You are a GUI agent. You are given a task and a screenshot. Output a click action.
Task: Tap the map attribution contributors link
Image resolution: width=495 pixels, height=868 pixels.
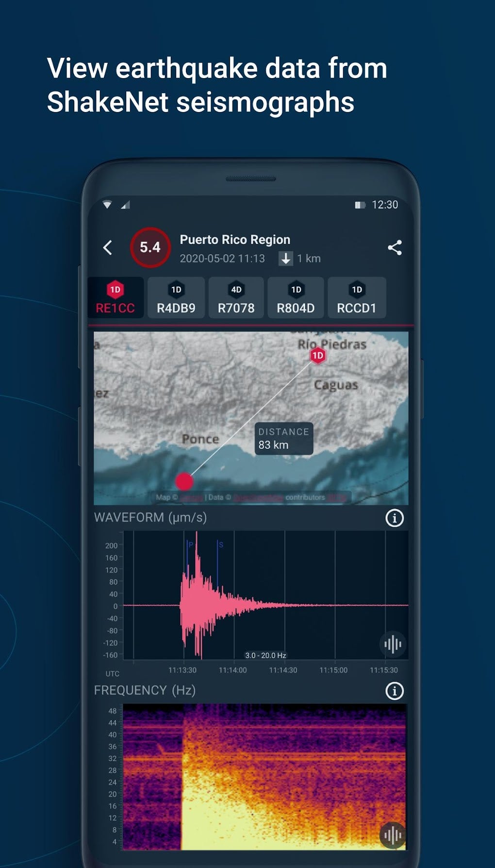[x=305, y=497]
